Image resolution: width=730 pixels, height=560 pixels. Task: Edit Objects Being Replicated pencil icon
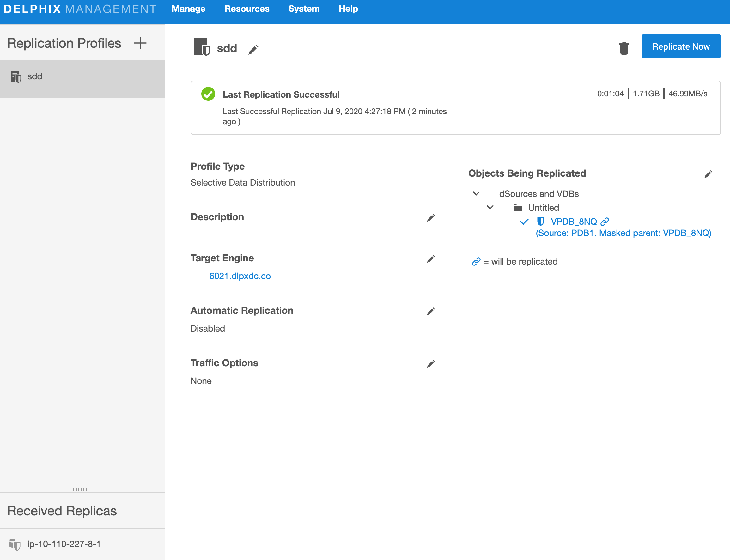pos(708,174)
